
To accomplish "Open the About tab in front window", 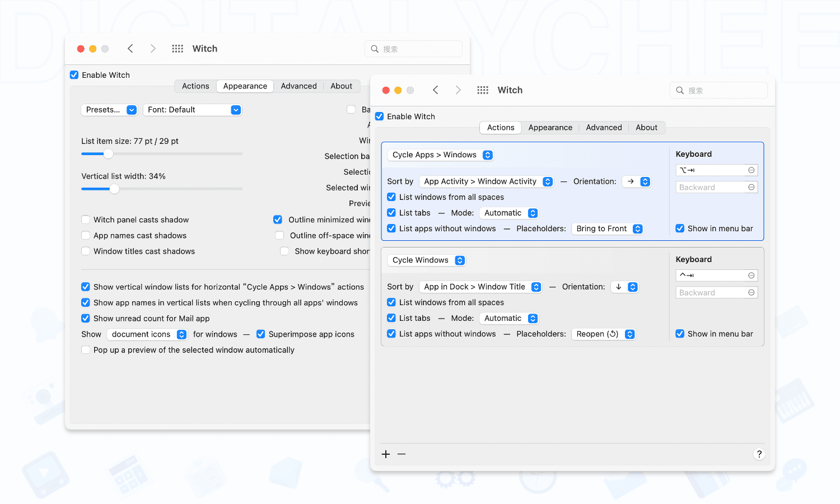I will [646, 128].
